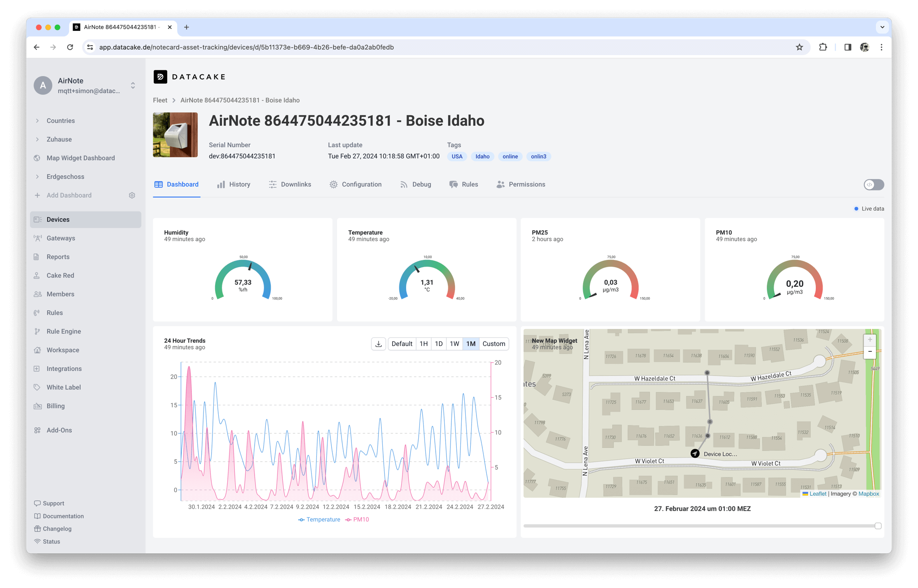The height and width of the screenshot is (588, 918).
Task: Click the Rule Engine branch icon
Action: [x=37, y=331]
